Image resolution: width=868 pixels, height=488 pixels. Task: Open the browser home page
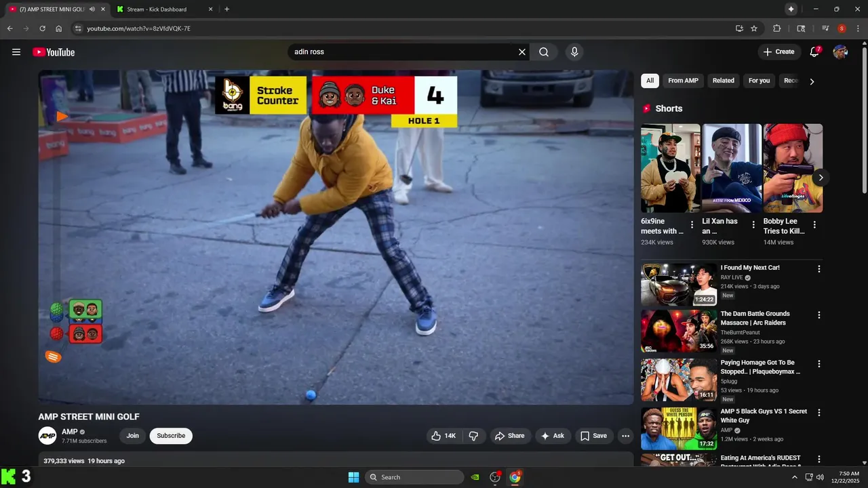(x=59, y=28)
